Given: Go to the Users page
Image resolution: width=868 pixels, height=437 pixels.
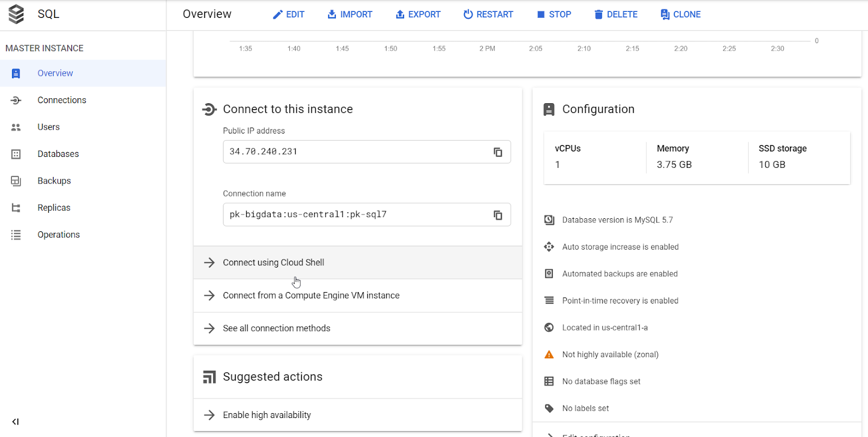Looking at the screenshot, I should point(83,127).
